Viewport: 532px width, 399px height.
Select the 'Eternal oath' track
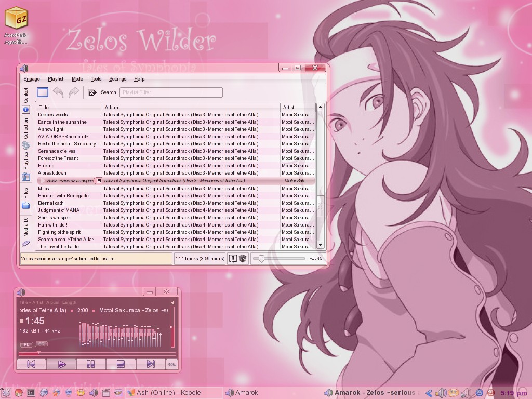click(176, 203)
